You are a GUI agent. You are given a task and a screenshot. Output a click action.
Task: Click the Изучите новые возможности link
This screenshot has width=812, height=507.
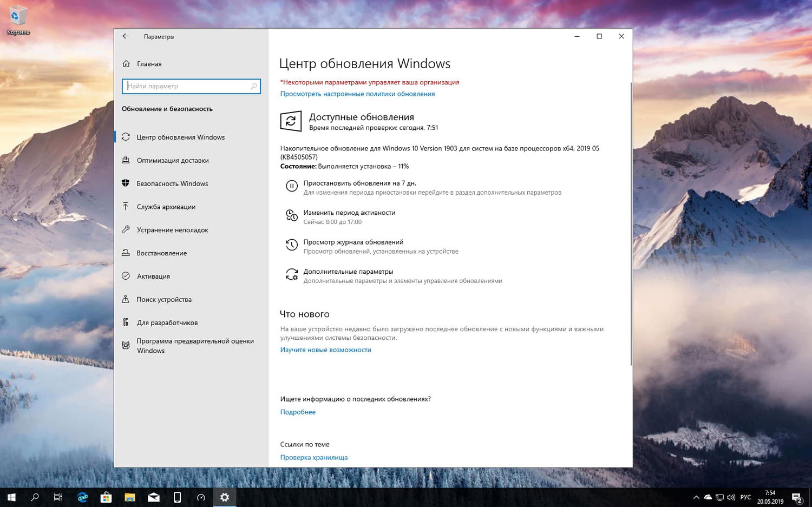tap(325, 350)
